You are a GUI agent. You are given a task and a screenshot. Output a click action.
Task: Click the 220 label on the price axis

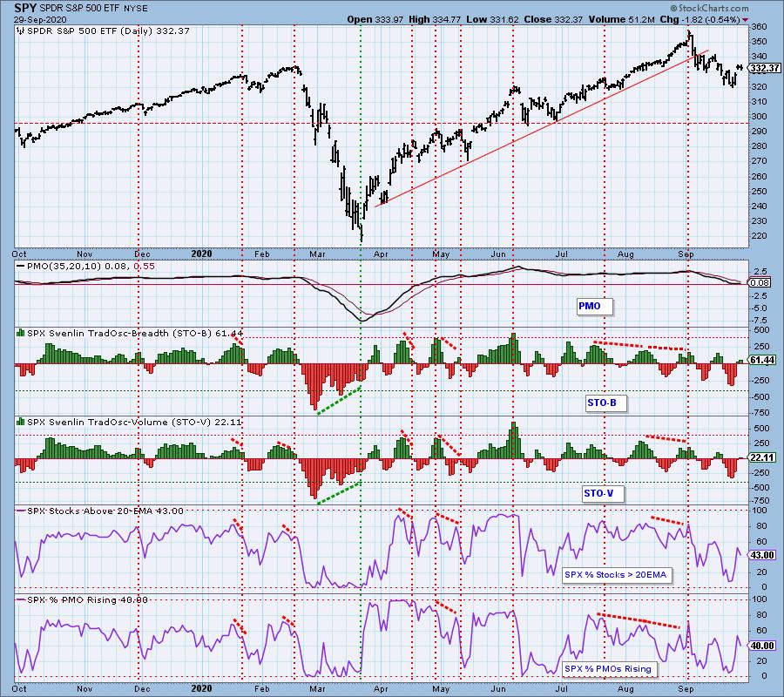759,235
